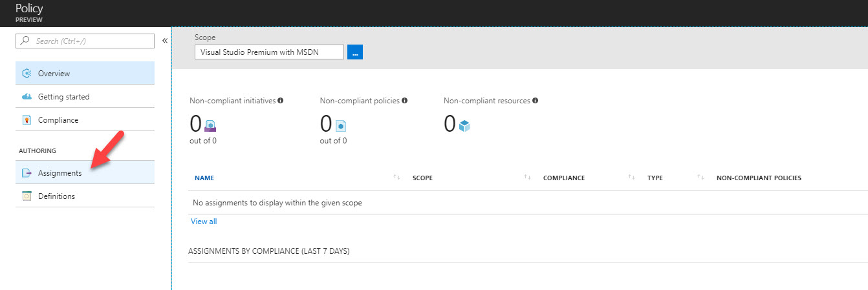The height and width of the screenshot is (290, 868).
Task: Click info icon beside Non-compliant initiatives
Action: coord(281,101)
